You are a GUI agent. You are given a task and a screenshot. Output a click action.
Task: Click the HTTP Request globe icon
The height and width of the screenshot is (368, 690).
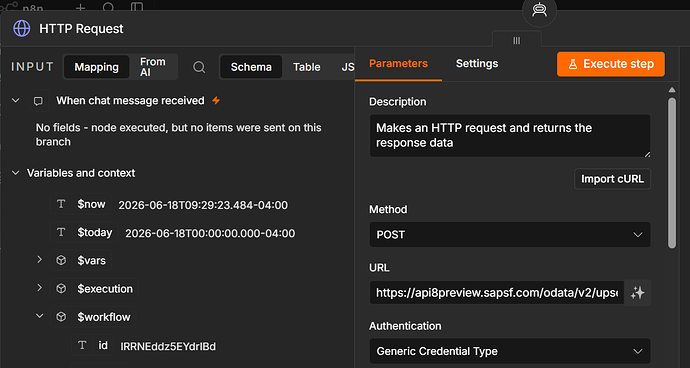tap(22, 29)
